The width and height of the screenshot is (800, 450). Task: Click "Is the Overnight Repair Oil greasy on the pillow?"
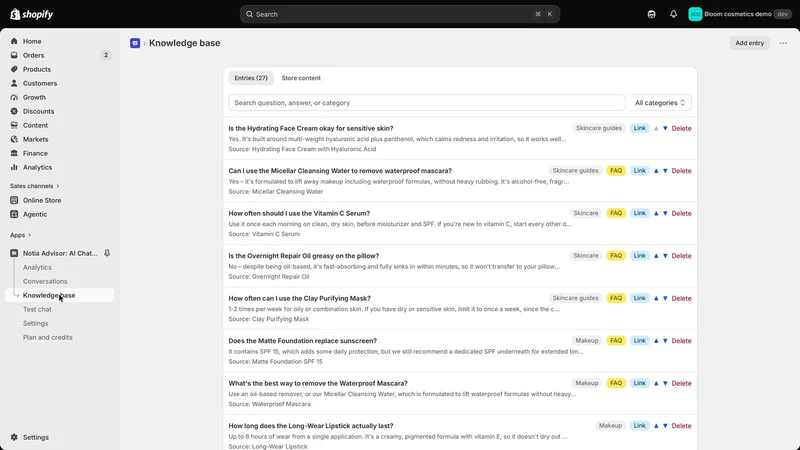click(304, 256)
